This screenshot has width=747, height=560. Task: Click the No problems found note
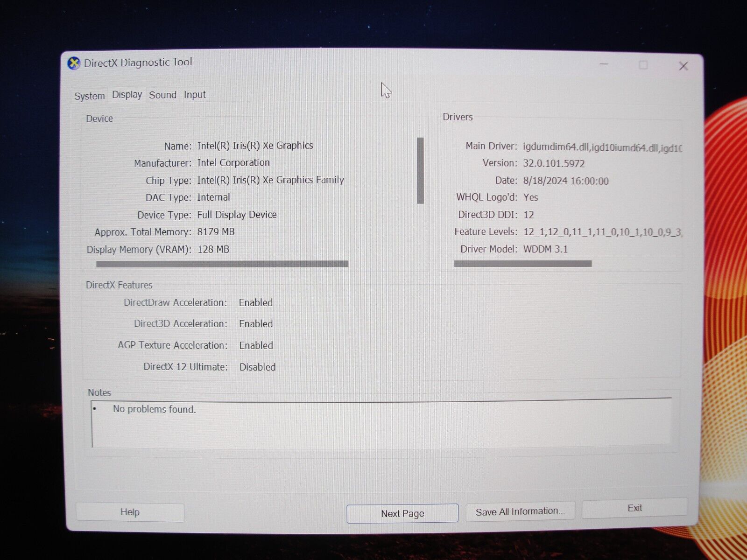(154, 409)
